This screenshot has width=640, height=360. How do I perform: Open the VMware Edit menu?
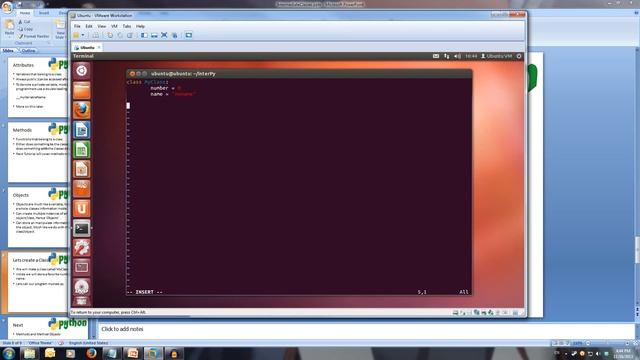click(x=89, y=26)
